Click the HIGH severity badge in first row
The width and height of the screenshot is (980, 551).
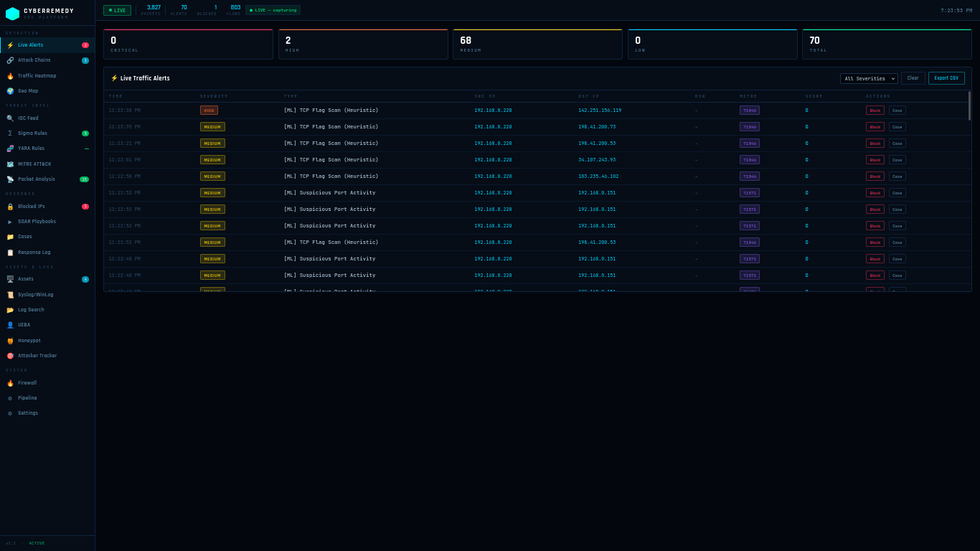(x=209, y=110)
